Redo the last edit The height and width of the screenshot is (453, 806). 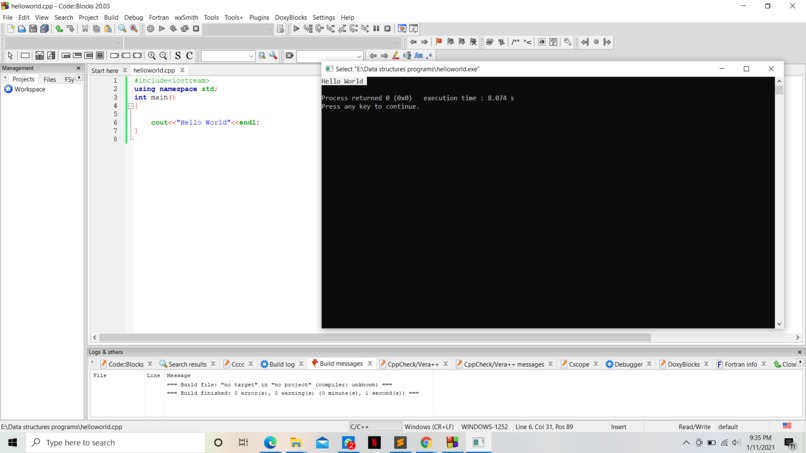click(70, 29)
